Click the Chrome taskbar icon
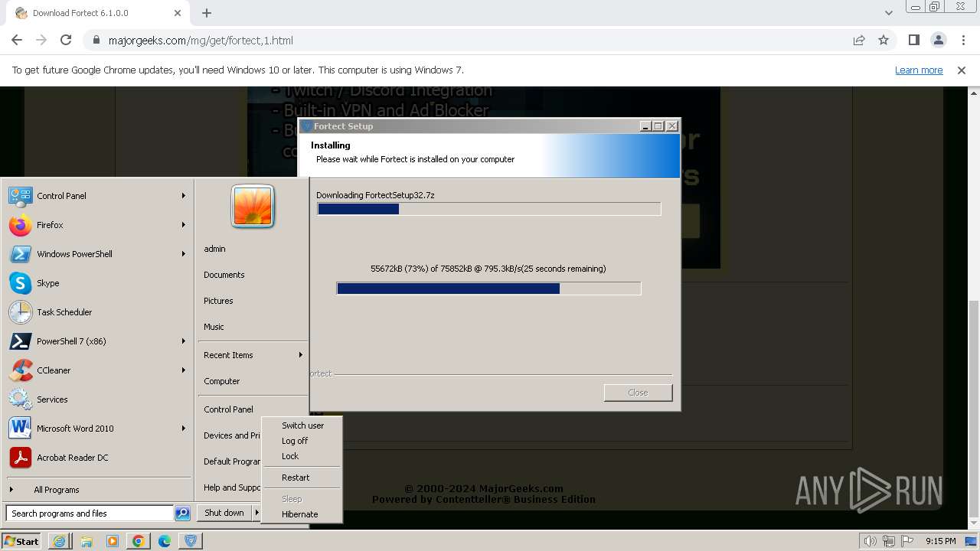Screen dimensions: 980x551 (139, 541)
